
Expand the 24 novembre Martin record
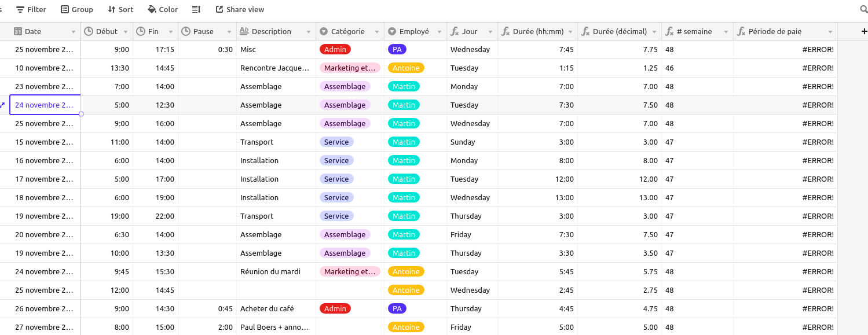pos(3,105)
